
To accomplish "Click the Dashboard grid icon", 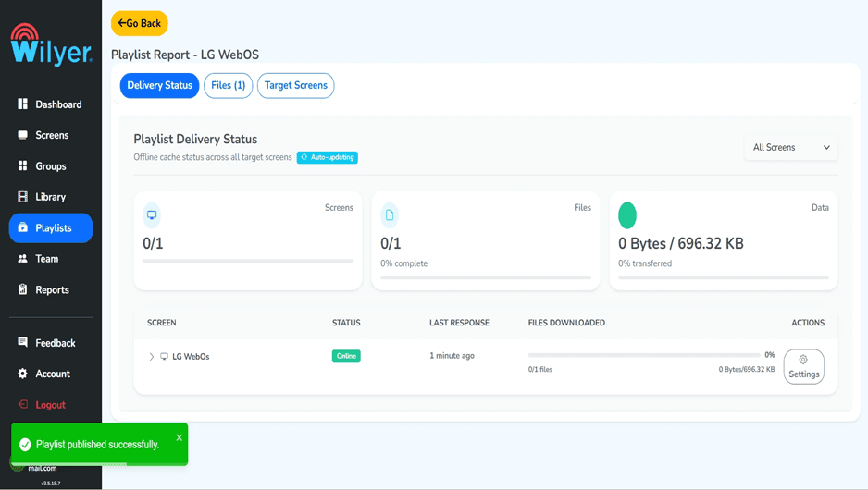I will [23, 104].
